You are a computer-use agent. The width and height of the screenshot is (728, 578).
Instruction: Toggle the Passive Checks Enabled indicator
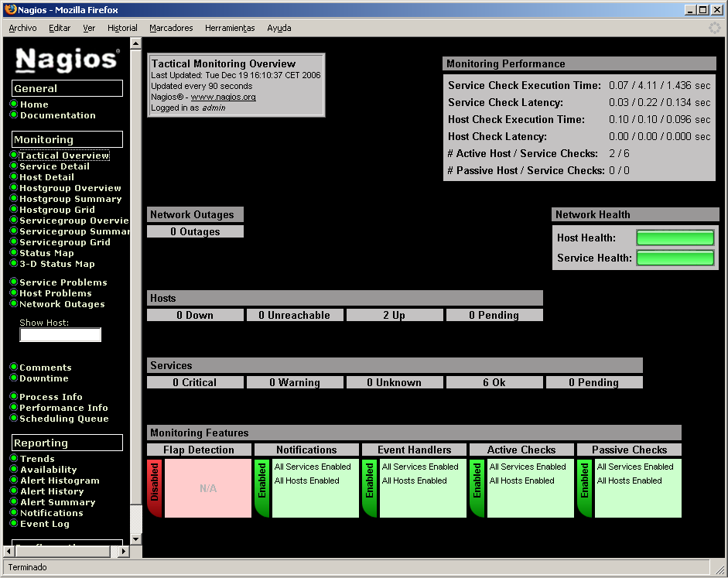tap(585, 488)
